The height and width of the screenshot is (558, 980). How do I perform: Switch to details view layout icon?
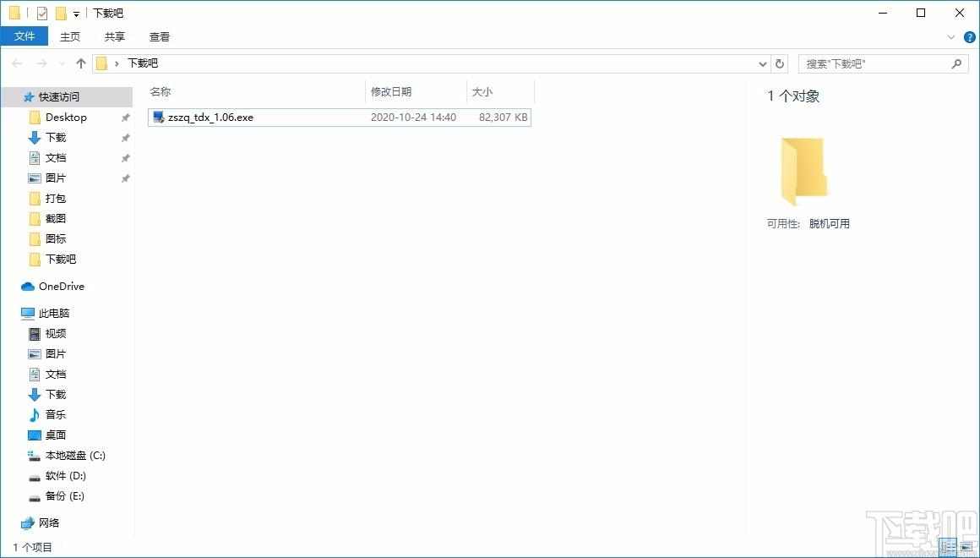click(x=948, y=547)
